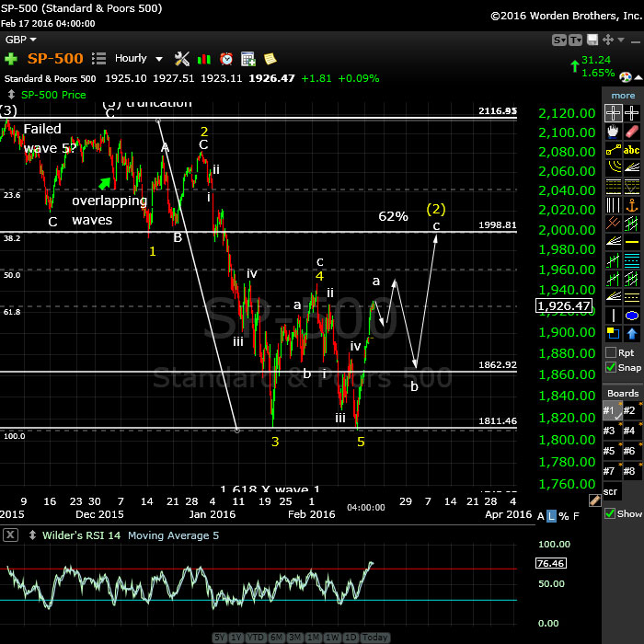Close the Wilder's RSI pane with X

click(11, 535)
